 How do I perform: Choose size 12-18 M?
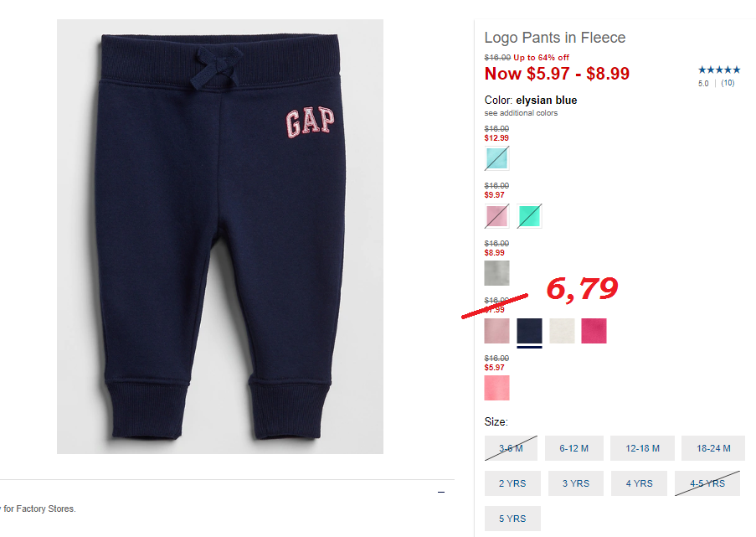point(642,448)
